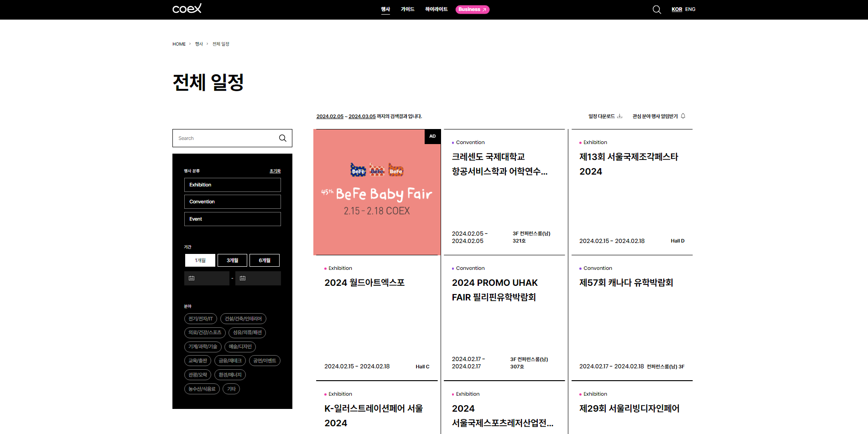Toggle the Event category filter
The width and height of the screenshot is (868, 434).
(x=232, y=219)
